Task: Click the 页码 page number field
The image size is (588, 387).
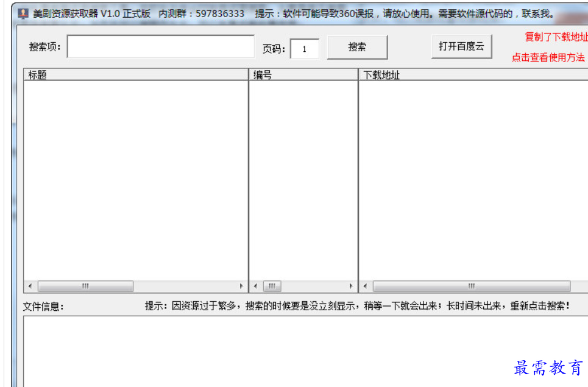Action: (x=305, y=49)
